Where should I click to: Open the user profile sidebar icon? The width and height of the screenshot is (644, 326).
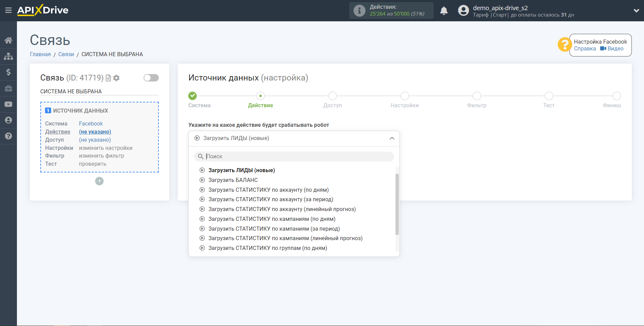(8, 120)
